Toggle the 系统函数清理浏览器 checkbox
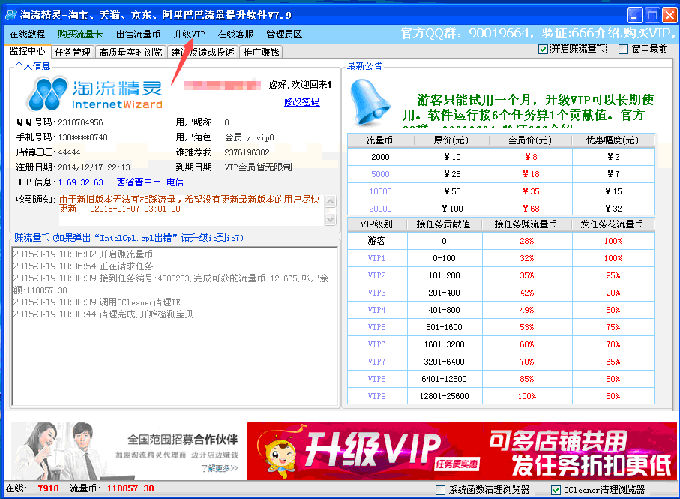The width and height of the screenshot is (680, 499). pyautogui.click(x=440, y=489)
